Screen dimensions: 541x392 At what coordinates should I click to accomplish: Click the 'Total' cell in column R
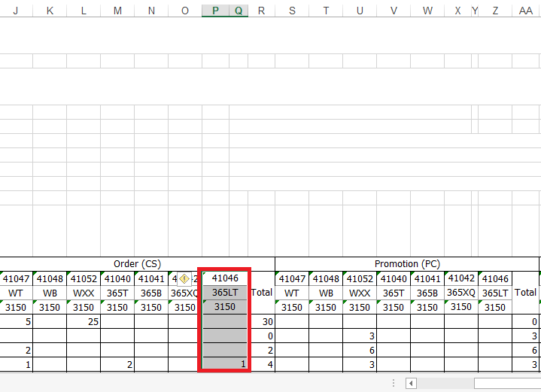262,293
